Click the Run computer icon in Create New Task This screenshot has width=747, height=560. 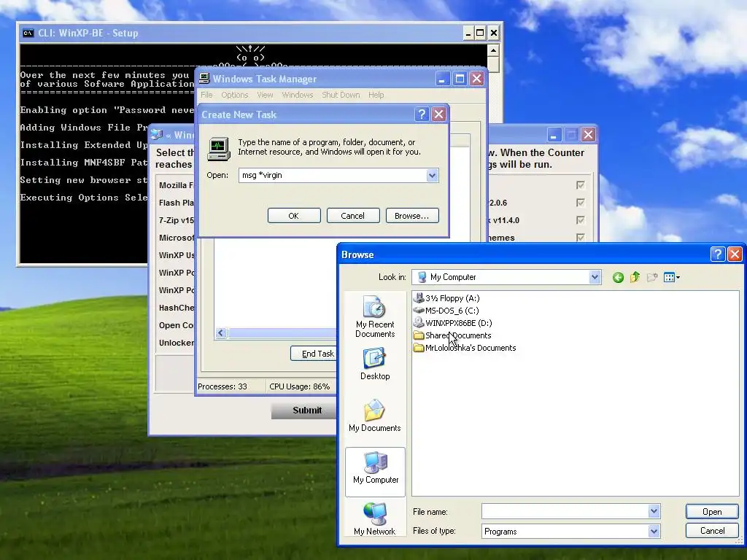pos(219,149)
